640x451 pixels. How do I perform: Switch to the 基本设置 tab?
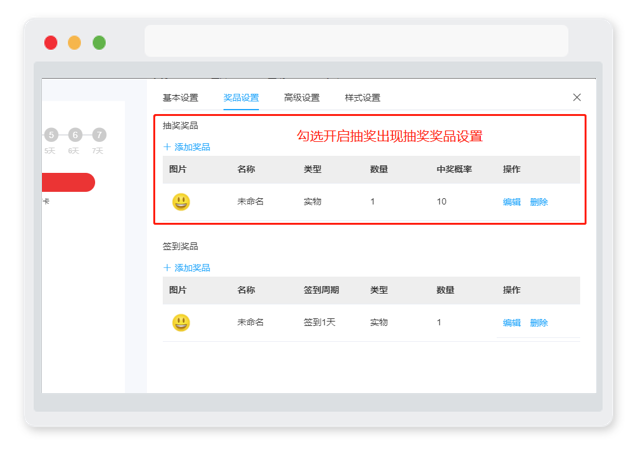(180, 98)
